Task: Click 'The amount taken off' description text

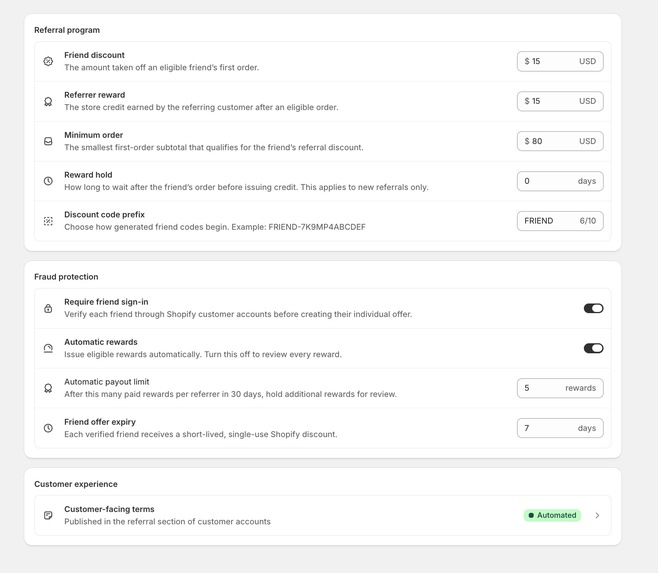Action: (x=162, y=67)
